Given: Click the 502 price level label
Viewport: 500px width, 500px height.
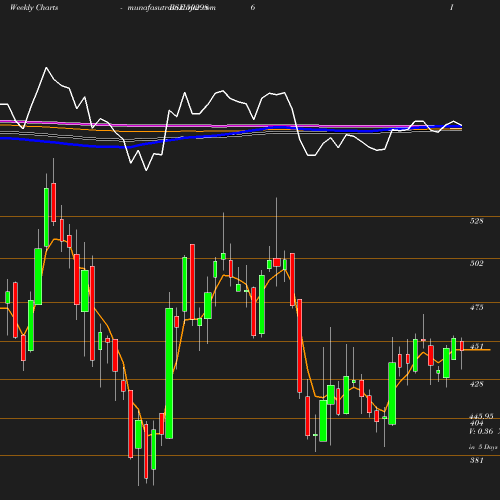Looking at the screenshot, I should [x=476, y=263].
